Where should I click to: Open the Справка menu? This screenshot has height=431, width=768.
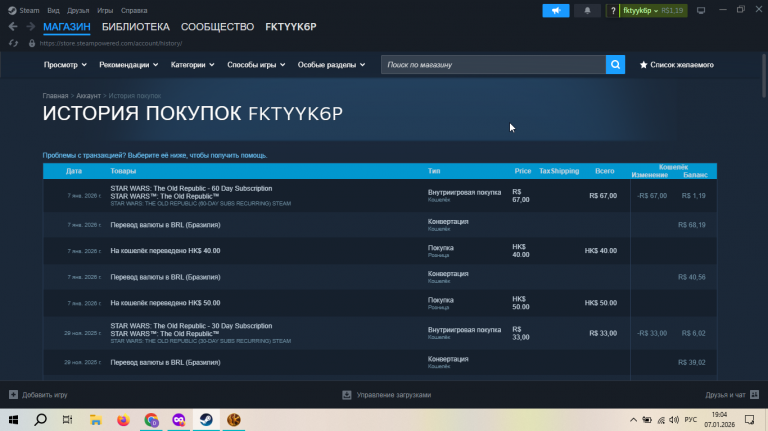pyautogui.click(x=134, y=10)
